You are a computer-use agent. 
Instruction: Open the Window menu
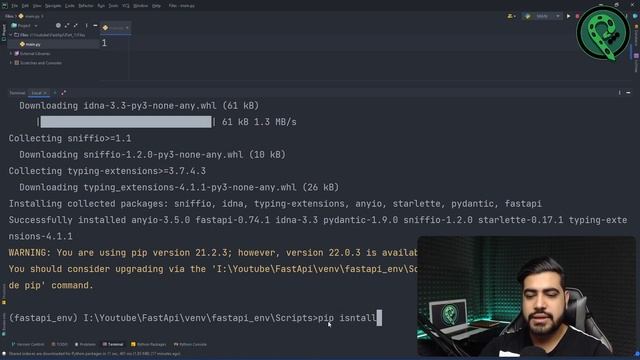point(141,6)
